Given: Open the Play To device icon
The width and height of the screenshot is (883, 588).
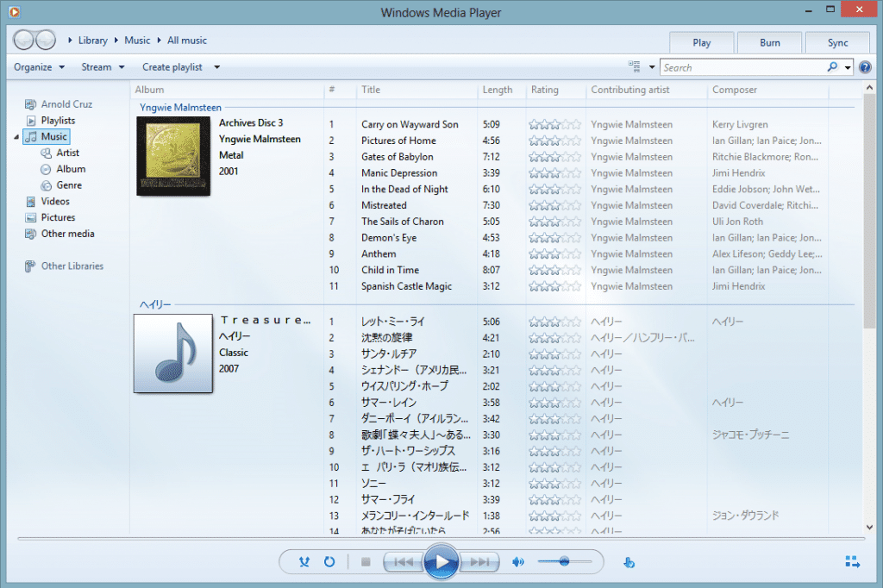Looking at the screenshot, I should click(629, 562).
